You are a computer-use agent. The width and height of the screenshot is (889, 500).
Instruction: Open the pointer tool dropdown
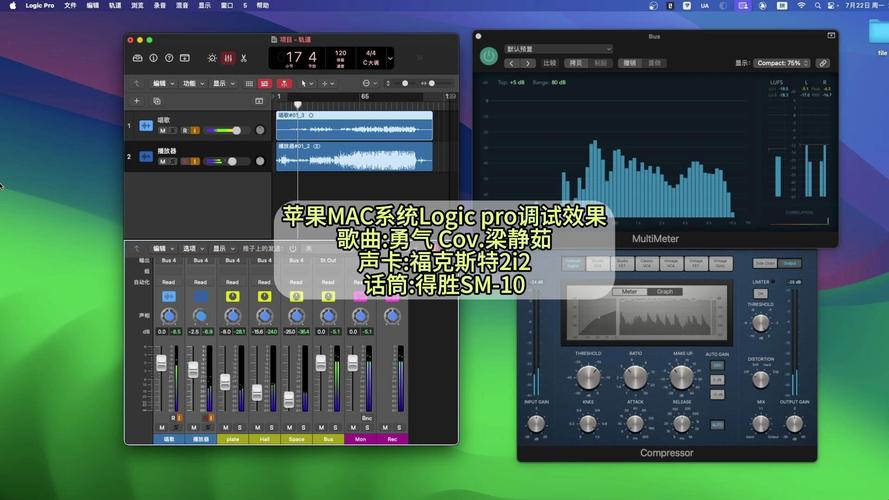pyautogui.click(x=307, y=83)
